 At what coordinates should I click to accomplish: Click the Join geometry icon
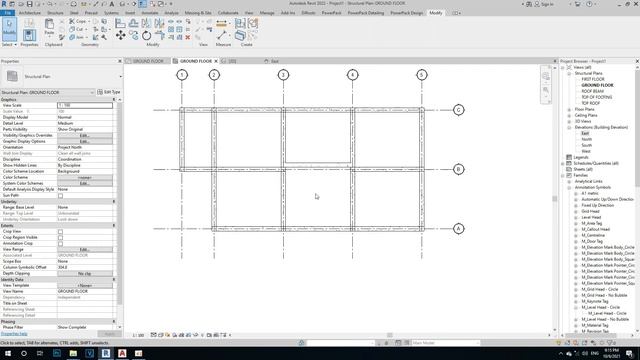coord(72,37)
